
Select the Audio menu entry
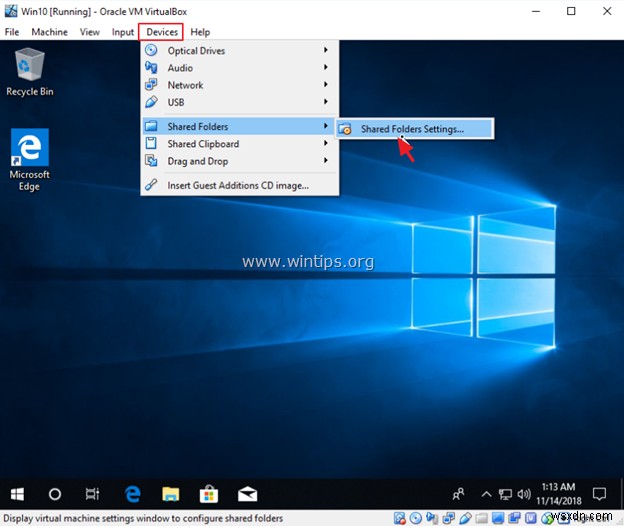coord(240,68)
